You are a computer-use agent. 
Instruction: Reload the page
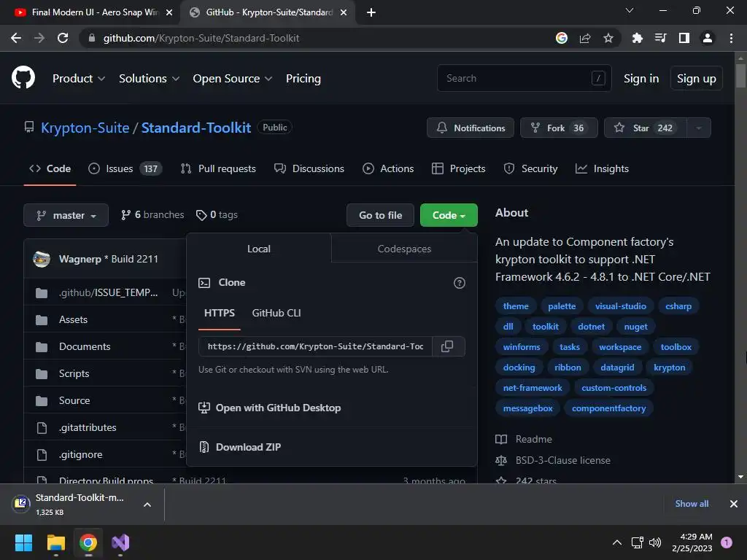click(63, 38)
